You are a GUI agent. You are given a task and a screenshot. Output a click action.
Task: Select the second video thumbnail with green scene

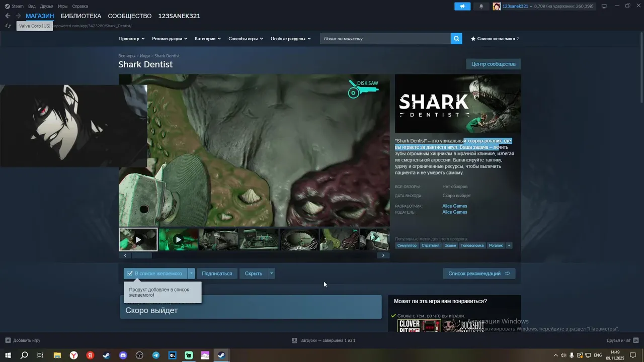pos(179,239)
